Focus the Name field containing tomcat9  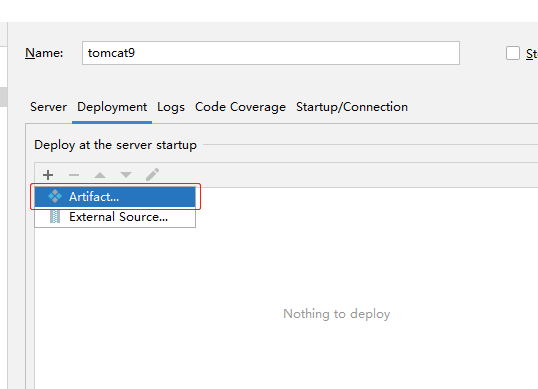coord(271,53)
